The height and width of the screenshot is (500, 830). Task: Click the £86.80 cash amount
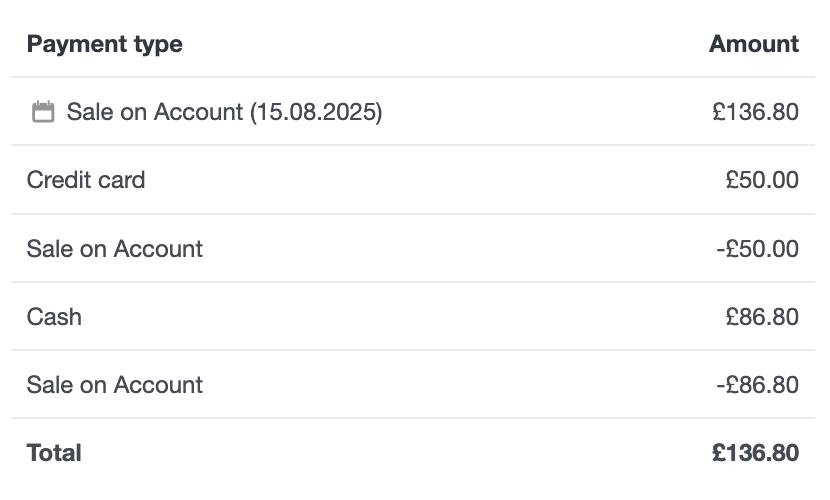point(762,317)
